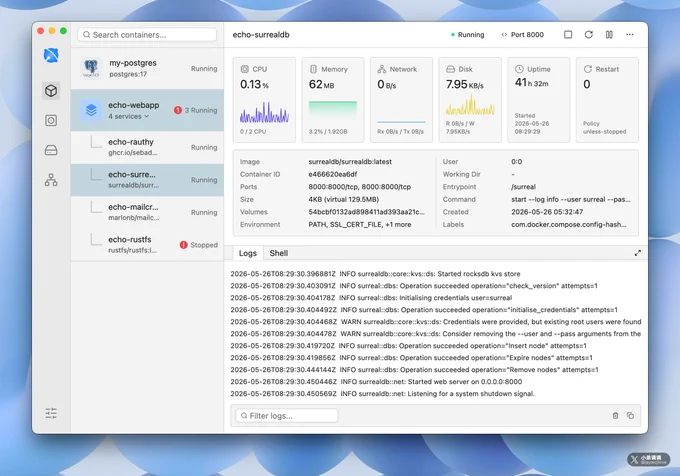The height and width of the screenshot is (476, 680).
Task: Focus the Search containers field
Action: (147, 35)
